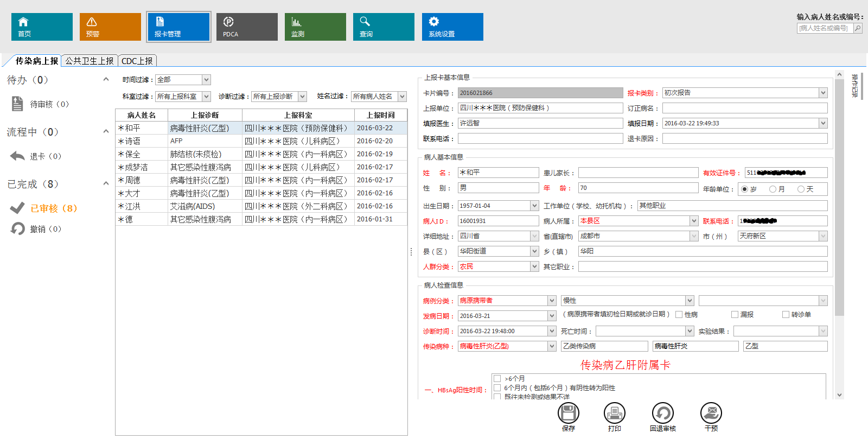868x439 pixels.
Task: Select the 报卡管理 tile
Action: pyautogui.click(x=178, y=27)
